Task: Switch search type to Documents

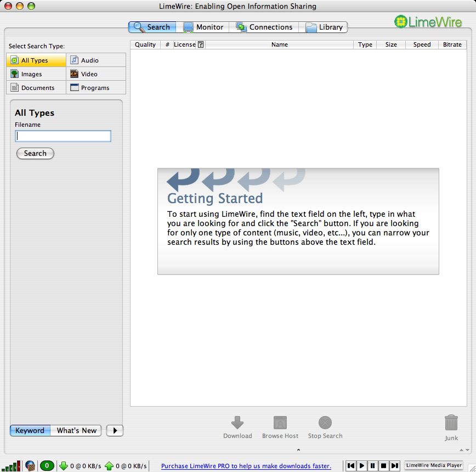Action: 38,87
